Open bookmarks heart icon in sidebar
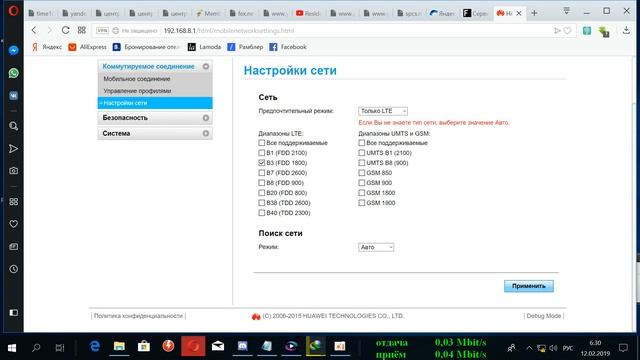The image size is (640, 360). pos(13,224)
